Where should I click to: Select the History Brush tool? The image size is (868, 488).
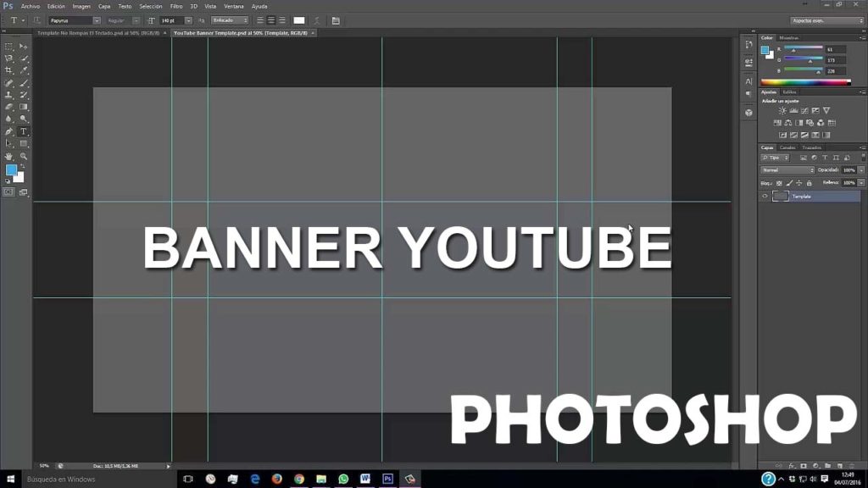[23, 95]
